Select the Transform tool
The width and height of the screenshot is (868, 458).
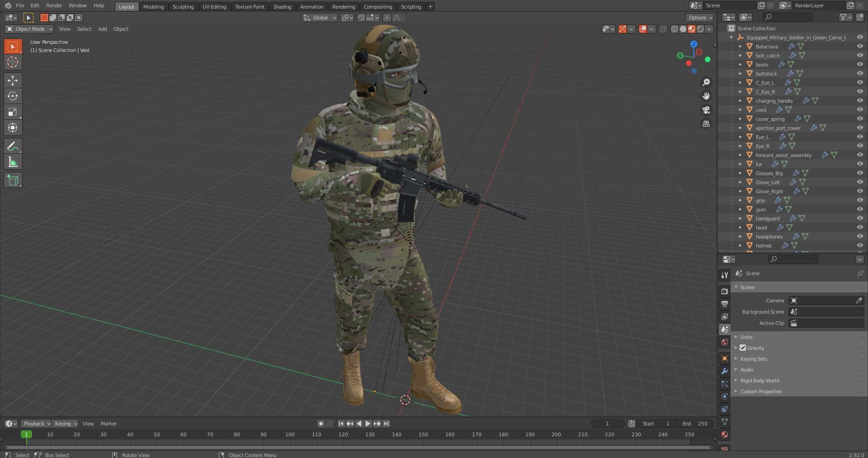13,128
